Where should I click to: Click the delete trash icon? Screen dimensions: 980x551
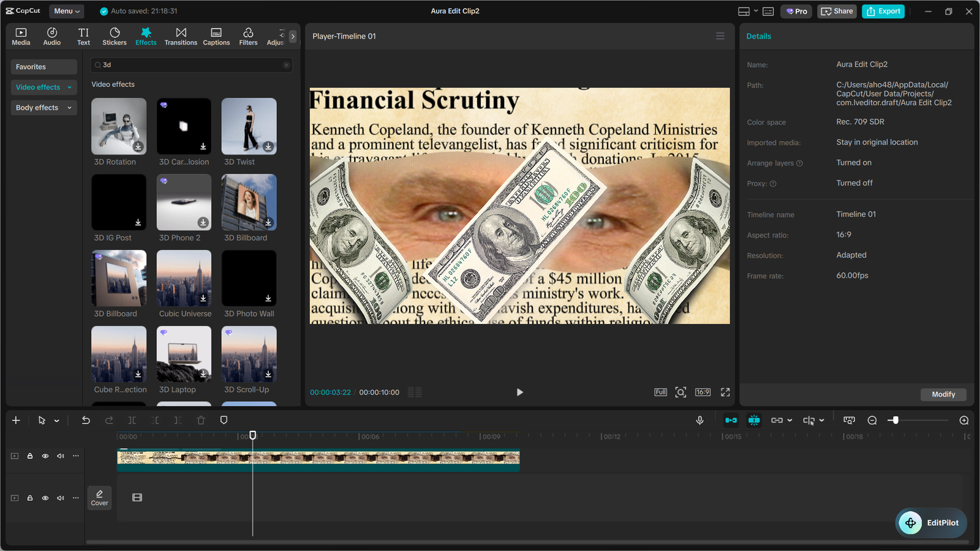201,421
